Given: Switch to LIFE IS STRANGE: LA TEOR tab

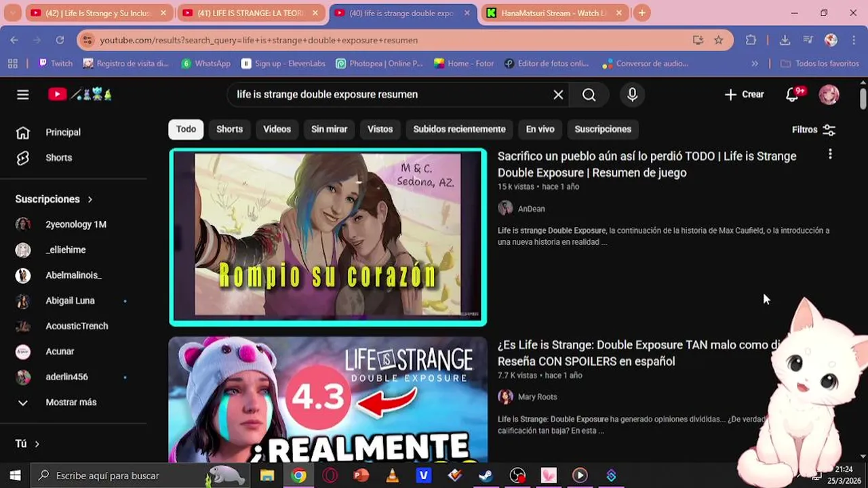Looking at the screenshot, I should [251, 13].
